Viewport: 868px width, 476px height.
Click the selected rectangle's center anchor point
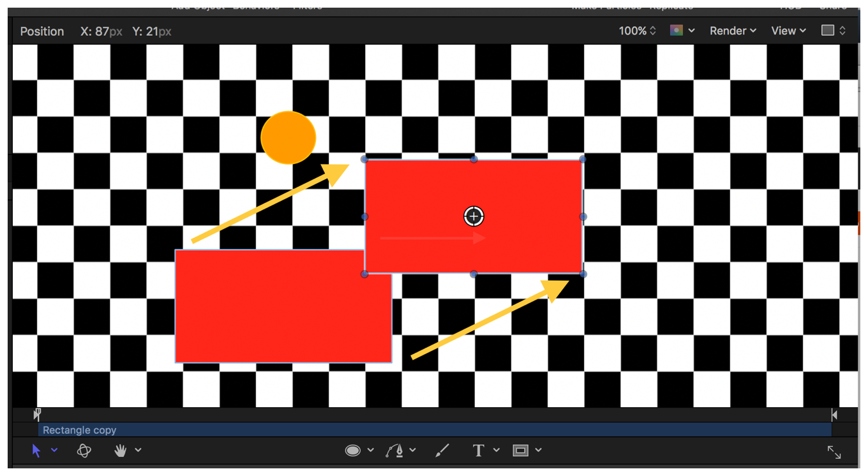tap(474, 216)
